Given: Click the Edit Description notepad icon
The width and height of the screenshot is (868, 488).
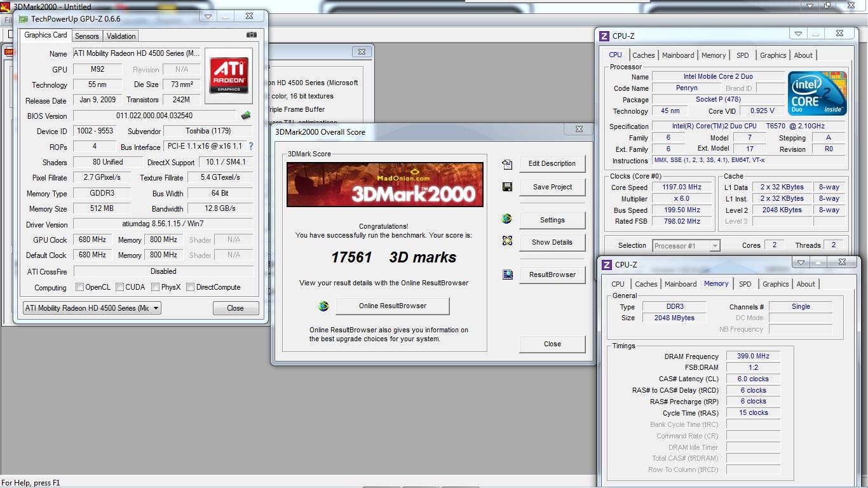Looking at the screenshot, I should pyautogui.click(x=507, y=165).
